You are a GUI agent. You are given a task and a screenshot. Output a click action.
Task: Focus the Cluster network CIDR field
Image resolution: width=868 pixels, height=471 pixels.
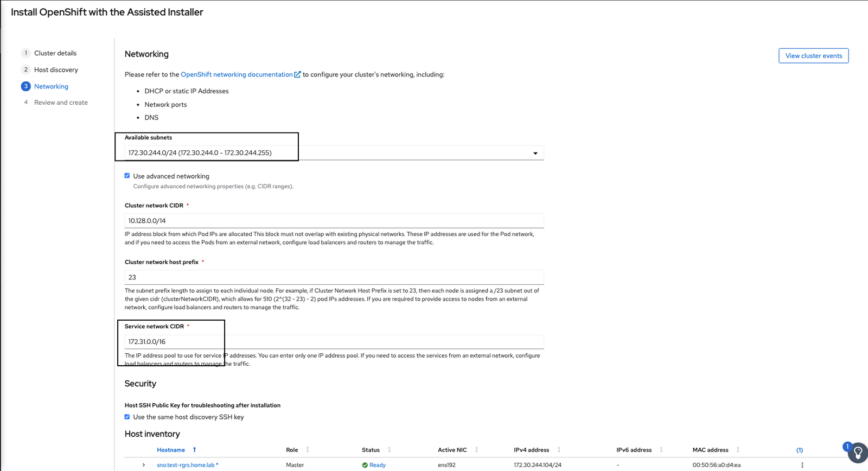334,221
